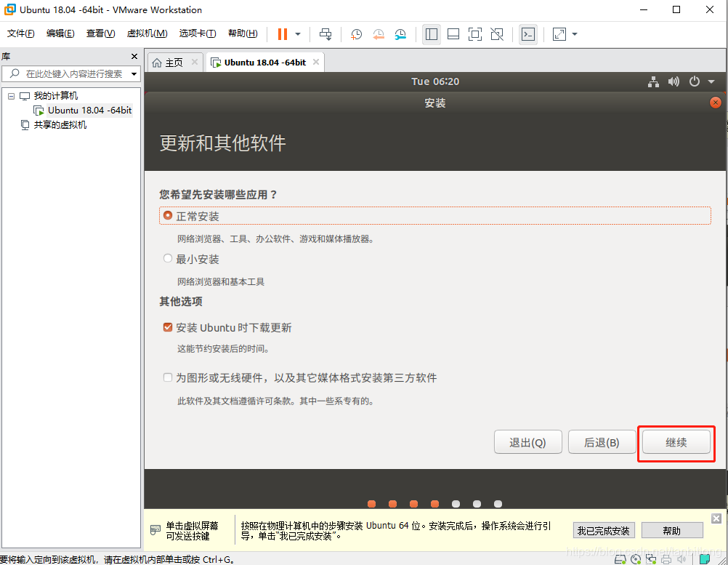The image size is (728, 565).
Task: Click the CD/DVD device status icon
Action: (x=636, y=558)
